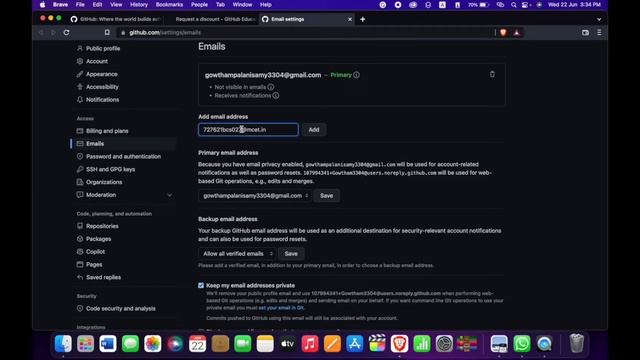Expand the Moderation section chevron
640x360 pixels.
pyautogui.click(x=169, y=195)
